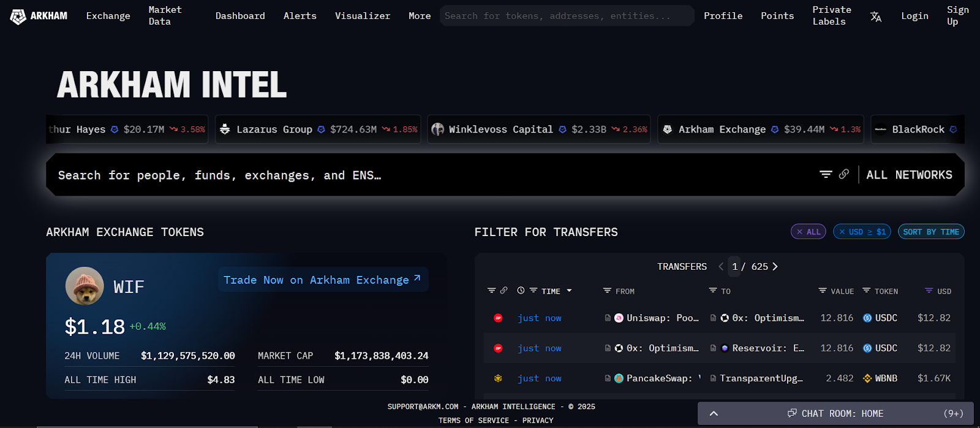Click the filter icon beside the transfers link icon
Viewport: 980px width, 428px height.
pyautogui.click(x=491, y=291)
